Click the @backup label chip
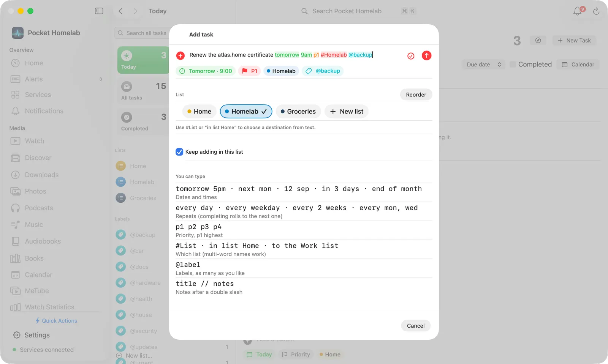The height and width of the screenshot is (364, 608). 323,71
